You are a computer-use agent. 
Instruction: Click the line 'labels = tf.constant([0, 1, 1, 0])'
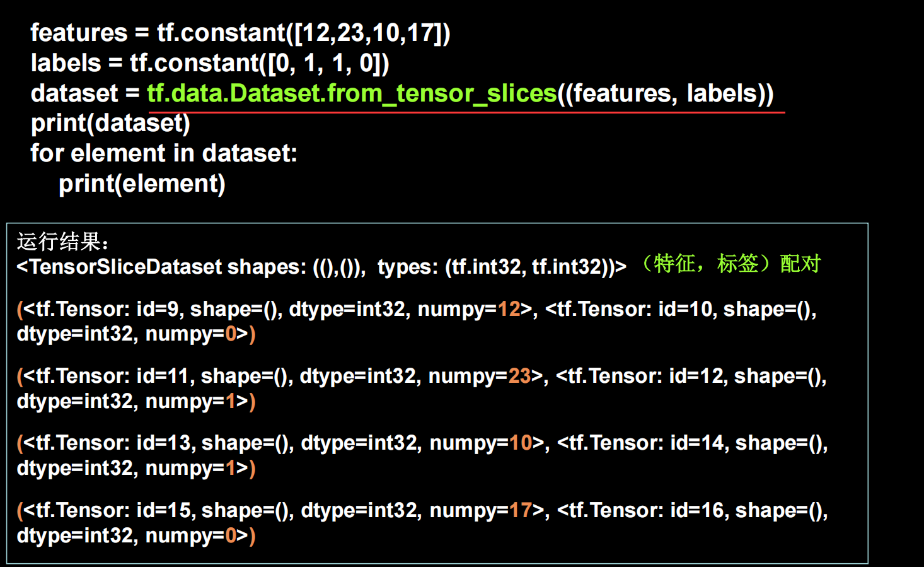click(210, 63)
